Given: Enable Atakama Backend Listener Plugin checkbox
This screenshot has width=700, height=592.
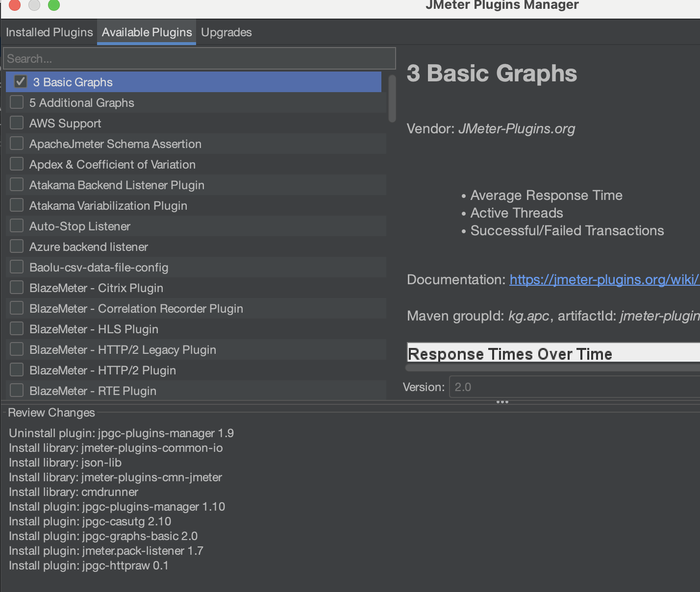Looking at the screenshot, I should click(17, 184).
